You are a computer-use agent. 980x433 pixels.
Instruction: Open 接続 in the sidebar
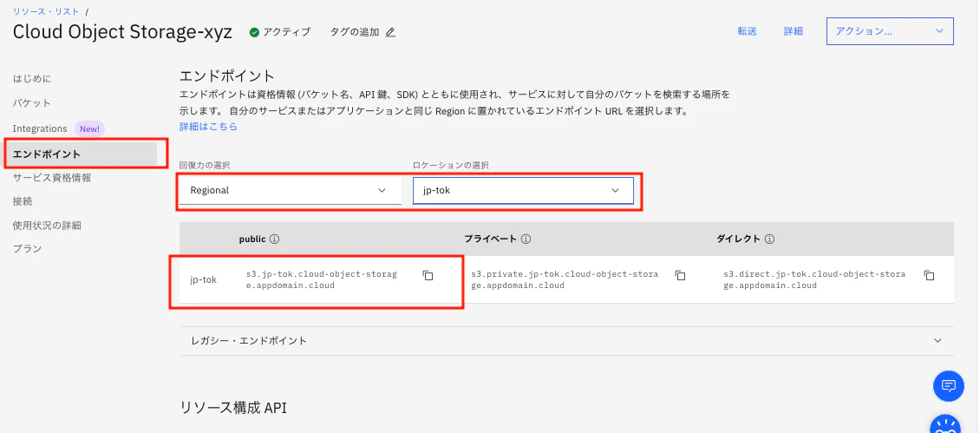23,201
